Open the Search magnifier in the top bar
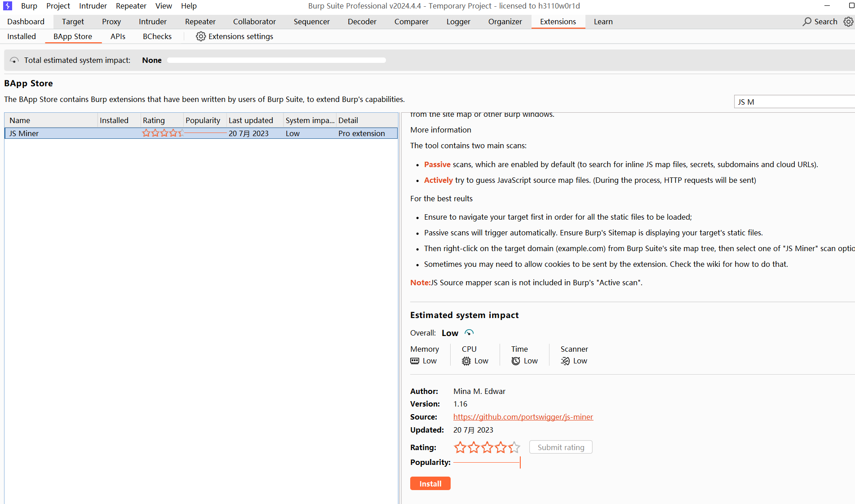 (807, 22)
